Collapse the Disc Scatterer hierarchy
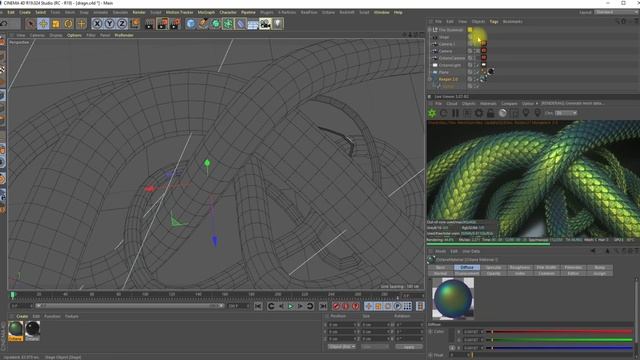 coord(430,30)
